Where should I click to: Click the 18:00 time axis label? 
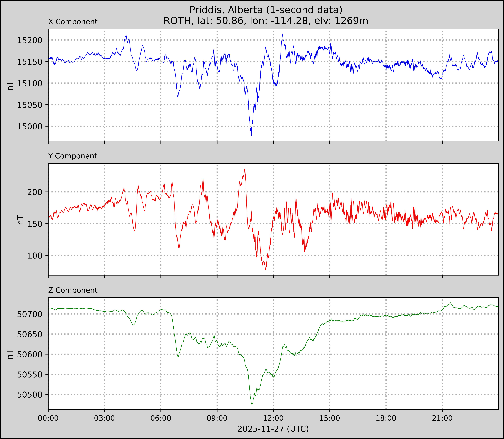386,418
